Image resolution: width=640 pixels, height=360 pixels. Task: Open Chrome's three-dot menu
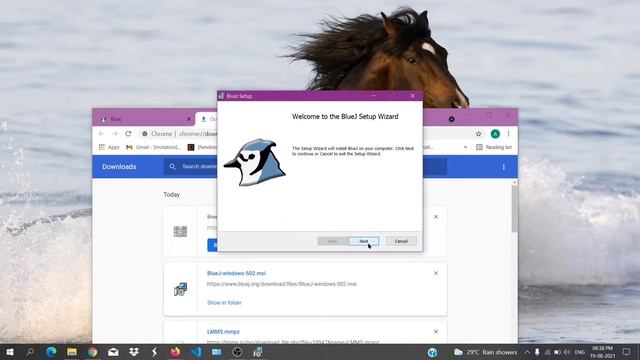point(509,133)
